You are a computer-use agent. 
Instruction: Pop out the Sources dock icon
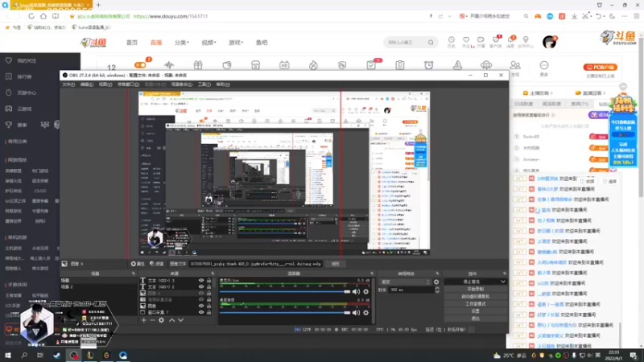click(213, 274)
